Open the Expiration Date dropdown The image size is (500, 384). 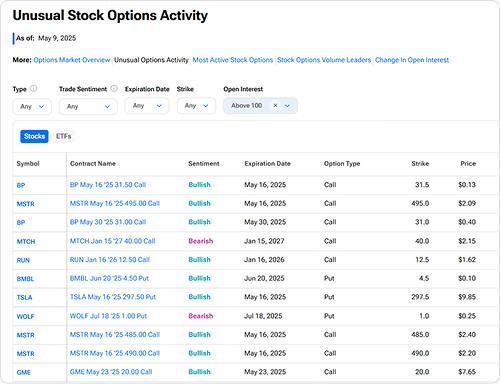click(147, 106)
